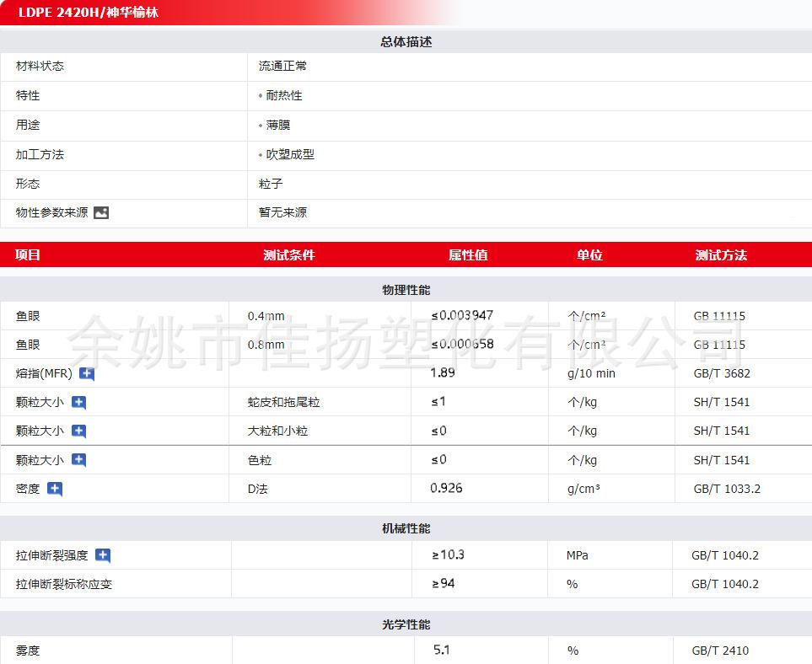Collapse the 物理性能 section header

(406, 290)
